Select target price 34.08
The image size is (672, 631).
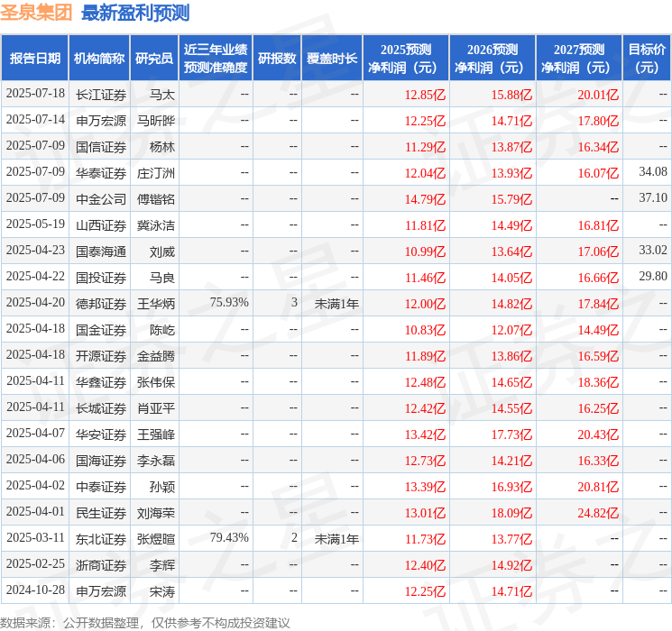653,172
